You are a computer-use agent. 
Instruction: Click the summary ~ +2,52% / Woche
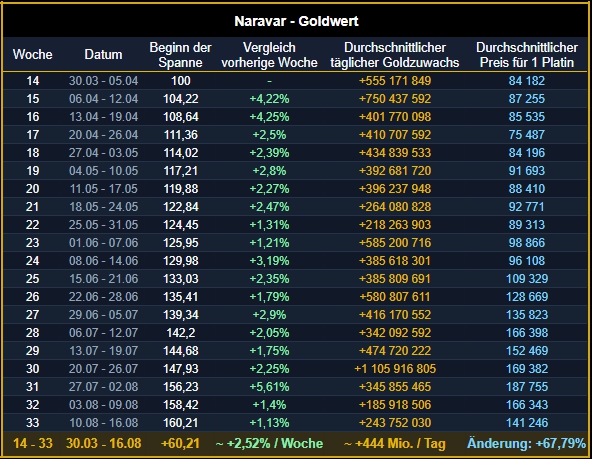click(269, 444)
